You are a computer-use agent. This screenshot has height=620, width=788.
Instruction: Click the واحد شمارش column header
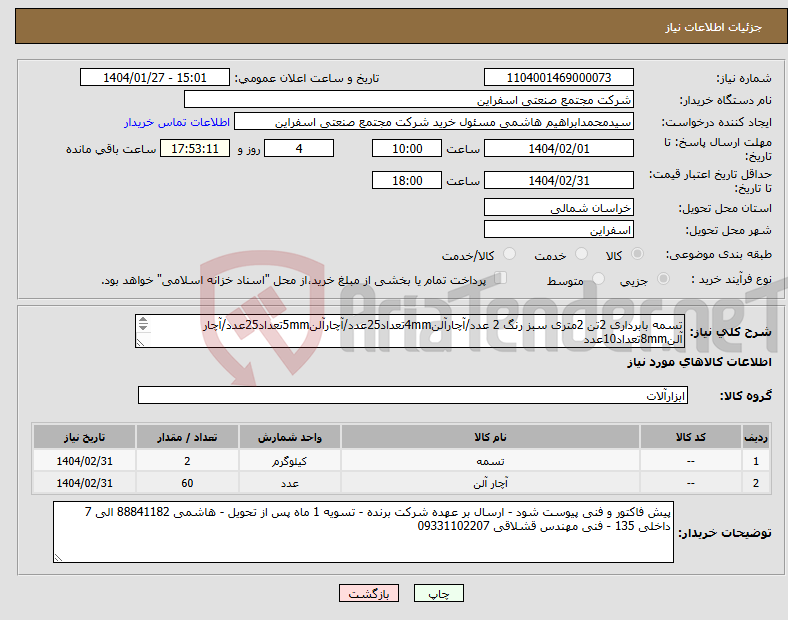click(290, 437)
